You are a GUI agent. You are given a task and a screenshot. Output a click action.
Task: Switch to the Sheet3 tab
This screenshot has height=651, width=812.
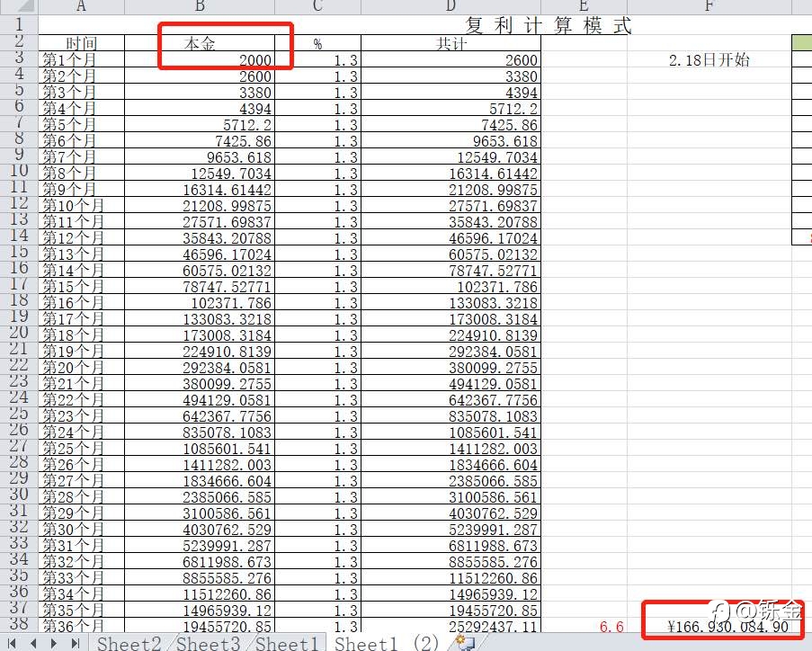pyautogui.click(x=209, y=643)
